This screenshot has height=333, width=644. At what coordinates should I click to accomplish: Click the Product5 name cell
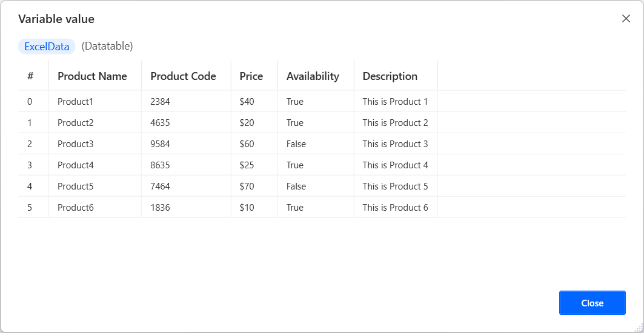tap(76, 186)
